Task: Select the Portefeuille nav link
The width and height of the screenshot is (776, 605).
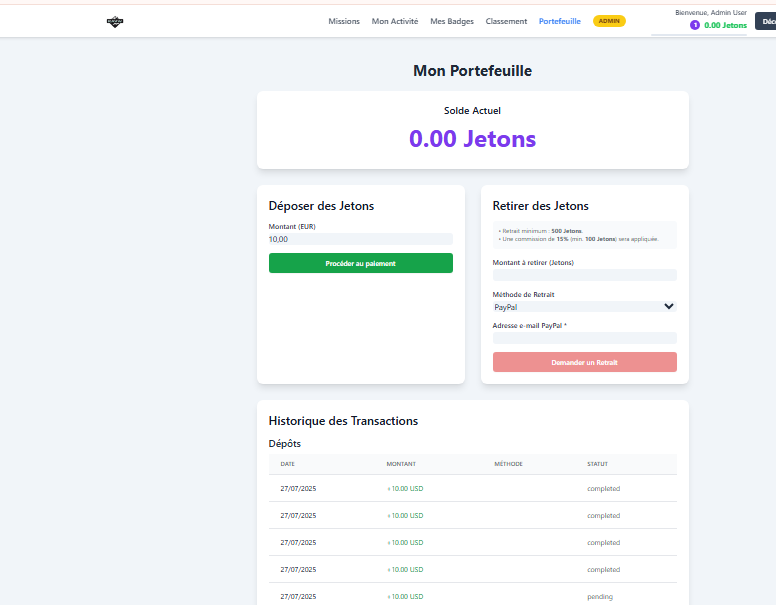Action: point(559,21)
